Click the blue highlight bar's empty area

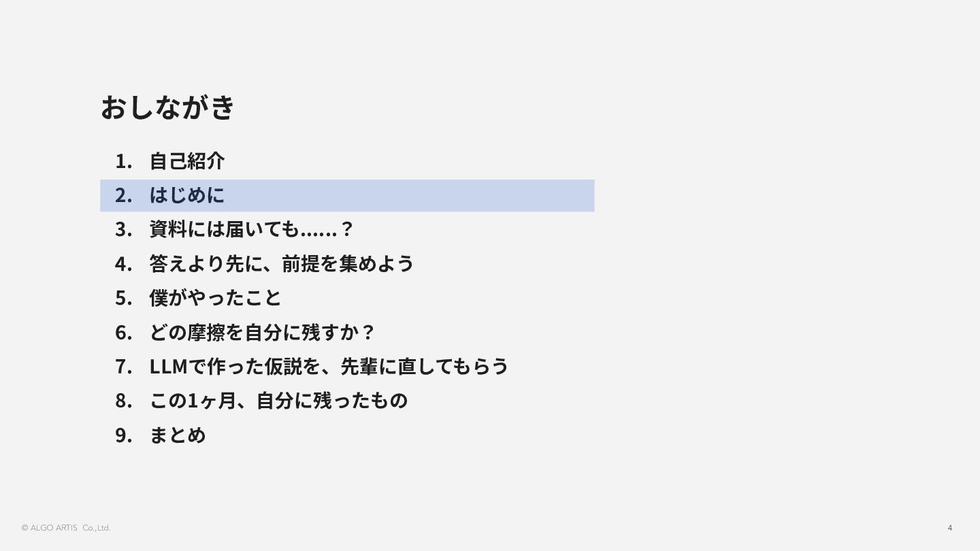click(408, 195)
